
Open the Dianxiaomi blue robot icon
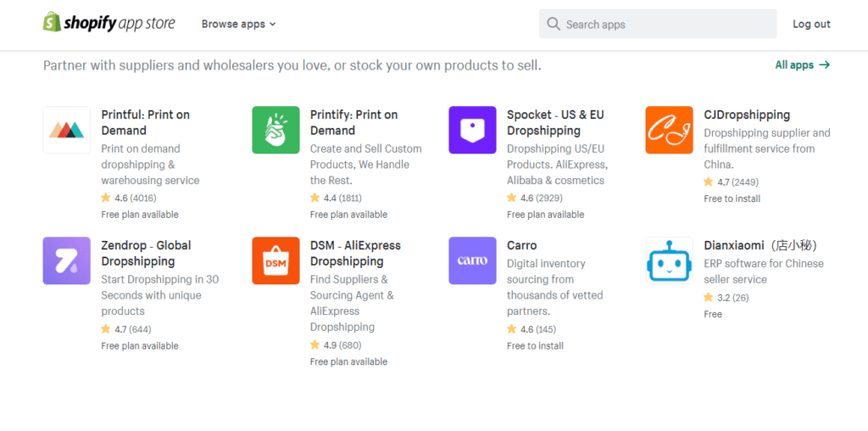tap(669, 261)
